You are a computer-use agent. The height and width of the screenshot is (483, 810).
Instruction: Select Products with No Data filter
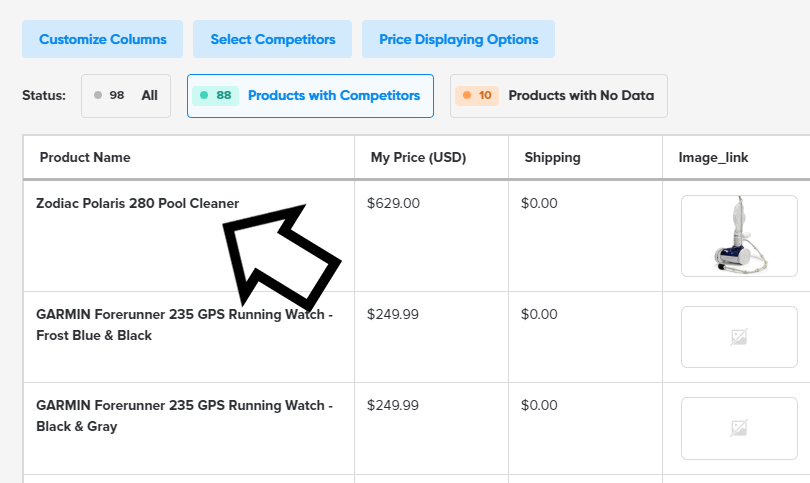click(x=558, y=96)
